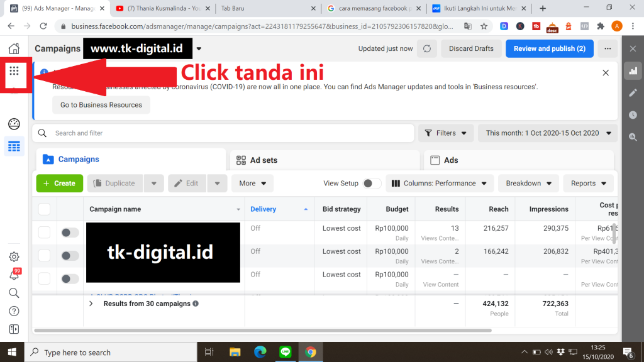Click the green Create button

pyautogui.click(x=60, y=184)
